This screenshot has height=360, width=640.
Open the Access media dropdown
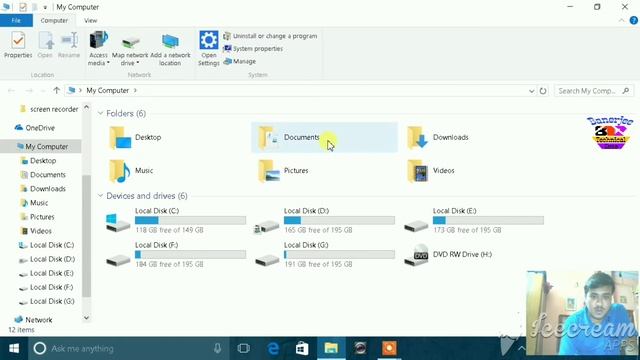pos(98,49)
